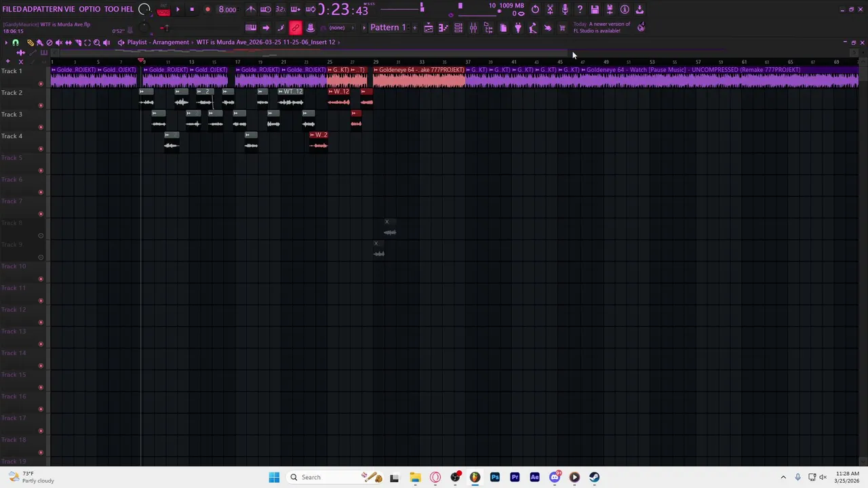Toggle note/clip grouping icon
The height and width of the screenshot is (488, 868).
pyautogui.click(x=281, y=28)
